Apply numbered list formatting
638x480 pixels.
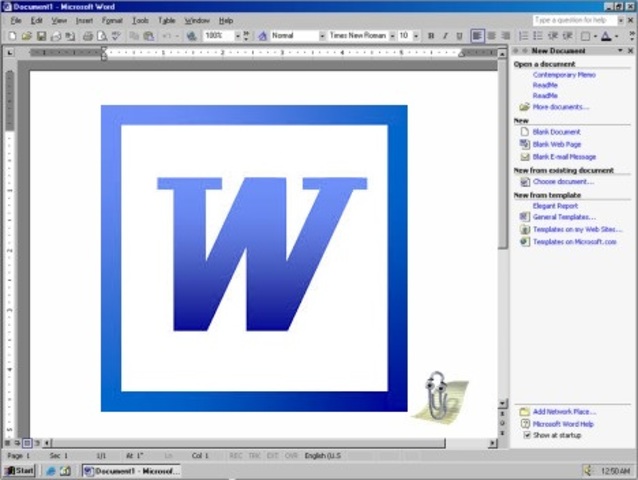pos(524,36)
